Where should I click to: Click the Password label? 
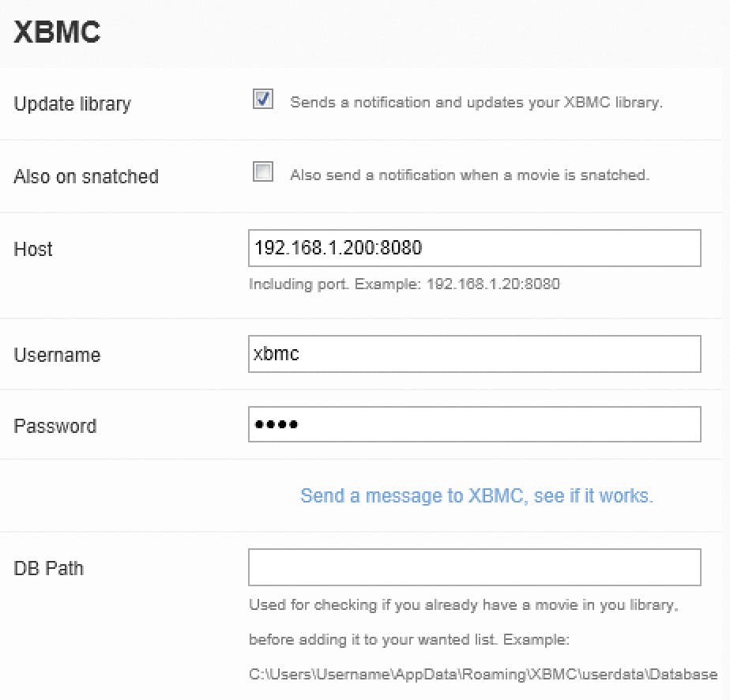[55, 426]
